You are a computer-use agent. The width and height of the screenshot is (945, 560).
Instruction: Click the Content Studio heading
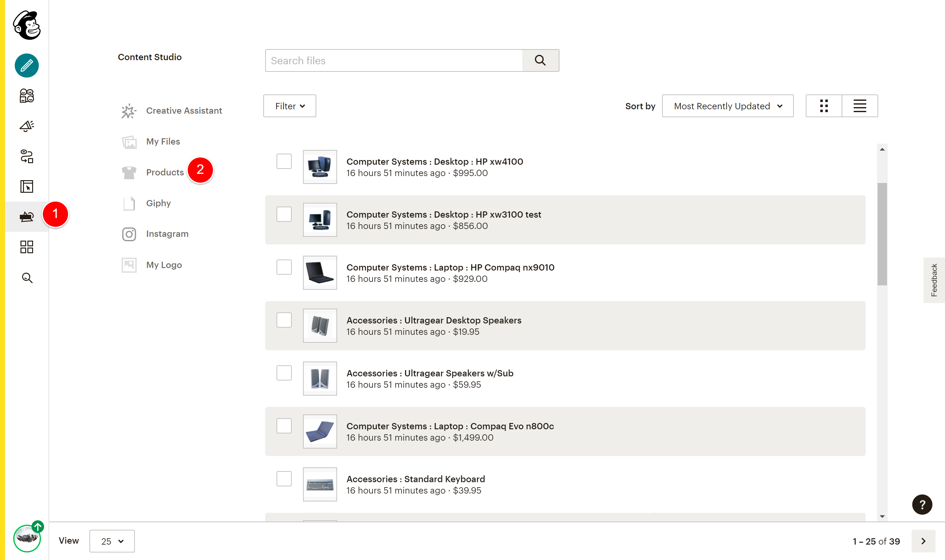(150, 57)
